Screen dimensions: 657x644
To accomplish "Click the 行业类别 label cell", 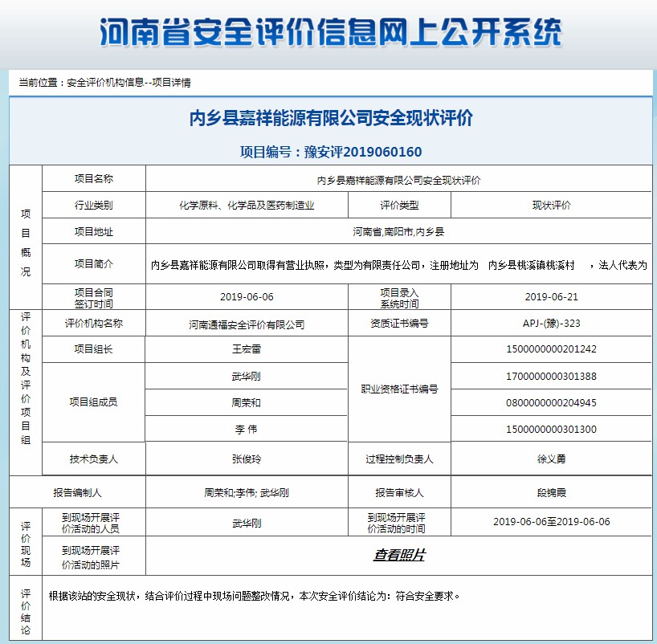I will (94, 206).
